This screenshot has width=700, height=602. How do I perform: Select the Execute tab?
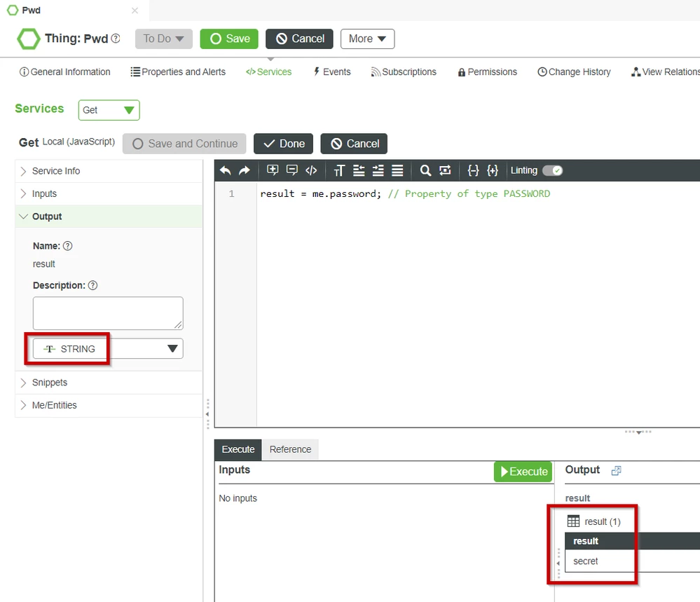[238, 449]
